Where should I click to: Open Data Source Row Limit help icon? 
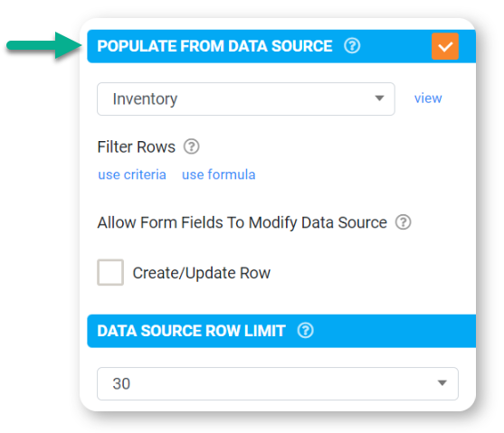305,330
